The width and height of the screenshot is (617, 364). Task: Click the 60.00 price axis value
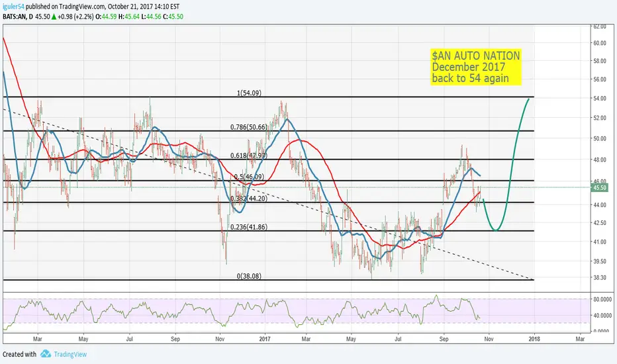[600, 43]
